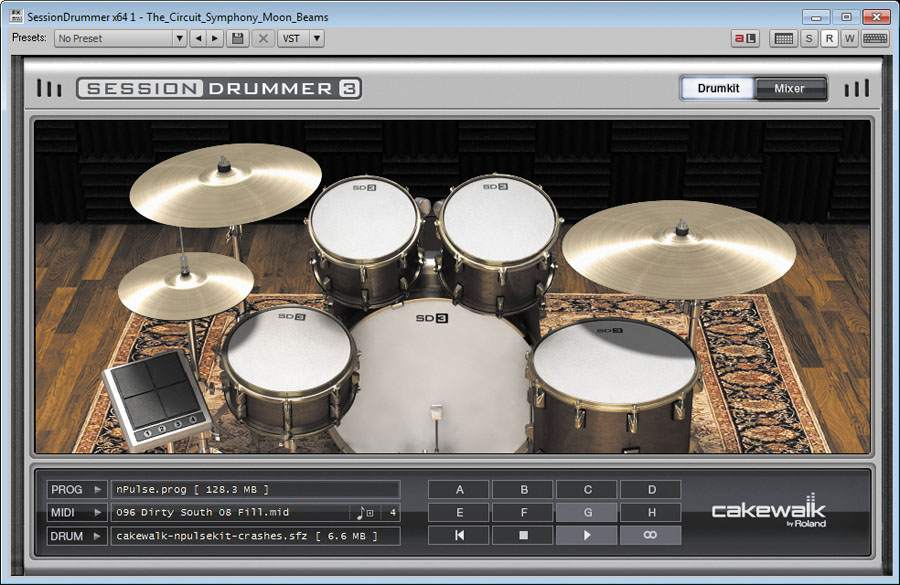This screenshot has width=900, height=585.
Task: Enable automation Write (W) button
Action: pyautogui.click(x=848, y=38)
